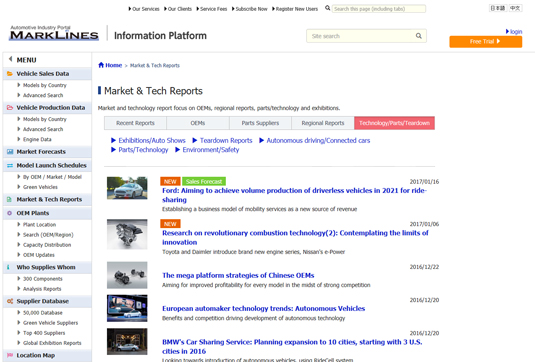
Task: Switch language to Chinese
Action: coord(515,8)
